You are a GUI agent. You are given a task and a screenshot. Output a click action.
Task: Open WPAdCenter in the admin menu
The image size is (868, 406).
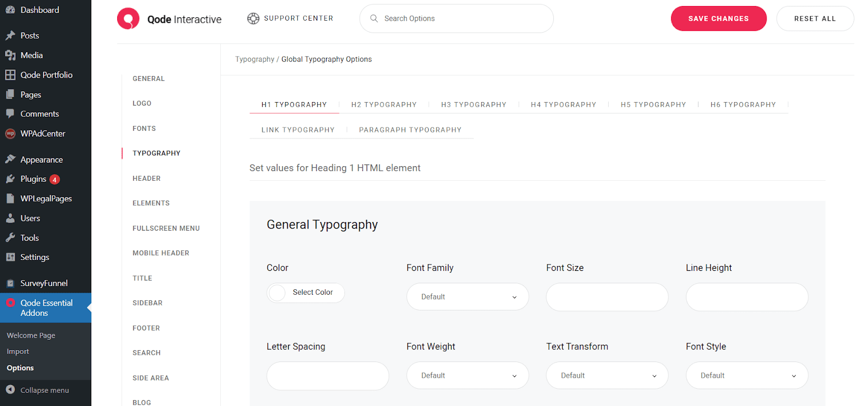click(x=42, y=134)
